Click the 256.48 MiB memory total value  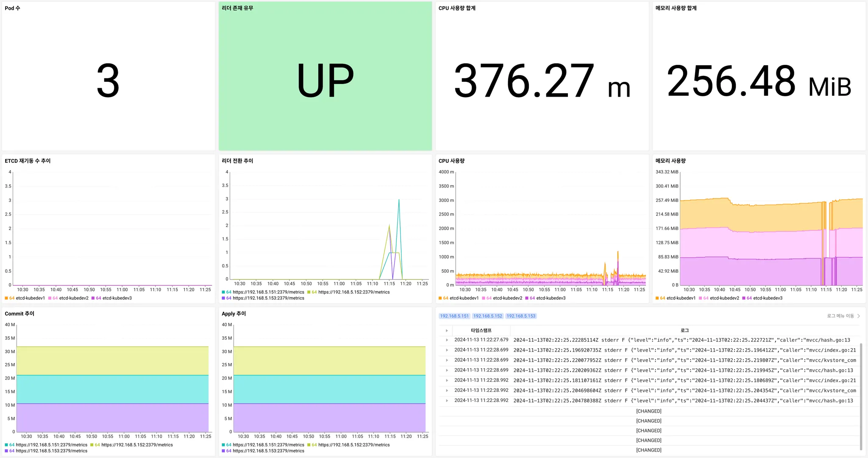(x=759, y=81)
